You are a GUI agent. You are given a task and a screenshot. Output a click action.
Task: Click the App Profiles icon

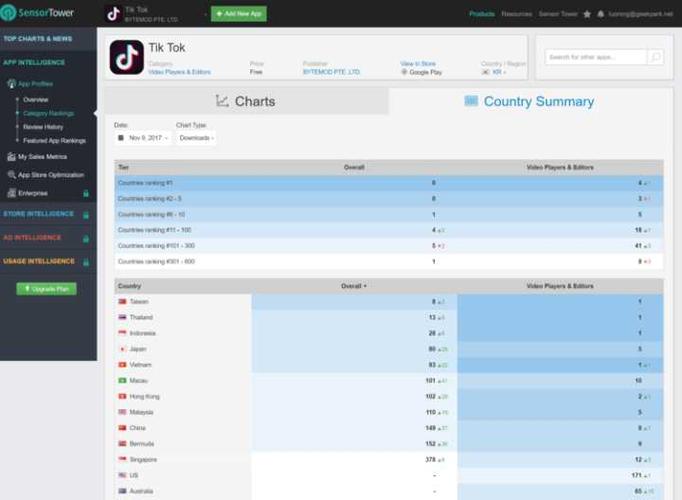[x=11, y=83]
